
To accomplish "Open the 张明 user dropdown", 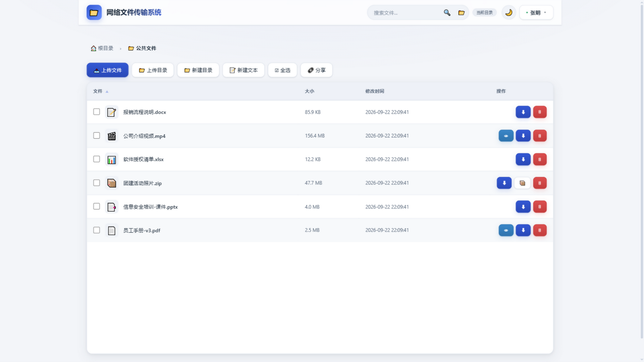I will tap(536, 12).
